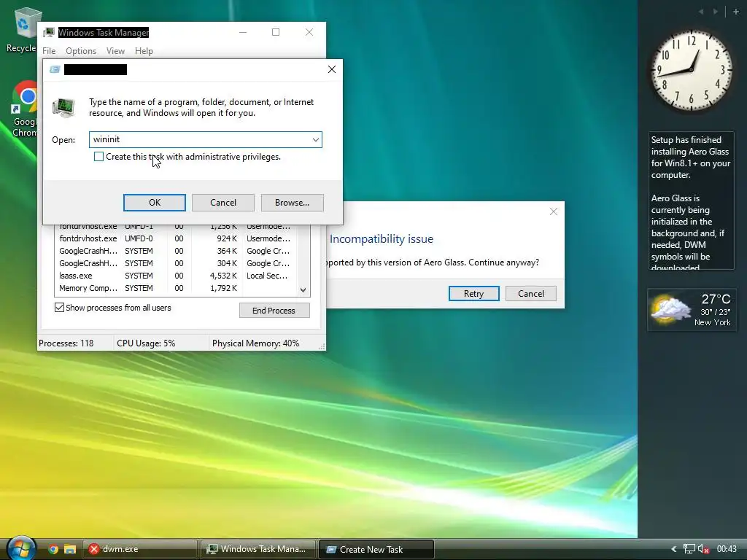
Task: Expand the Open combo box dropdown
Action: [x=315, y=139]
